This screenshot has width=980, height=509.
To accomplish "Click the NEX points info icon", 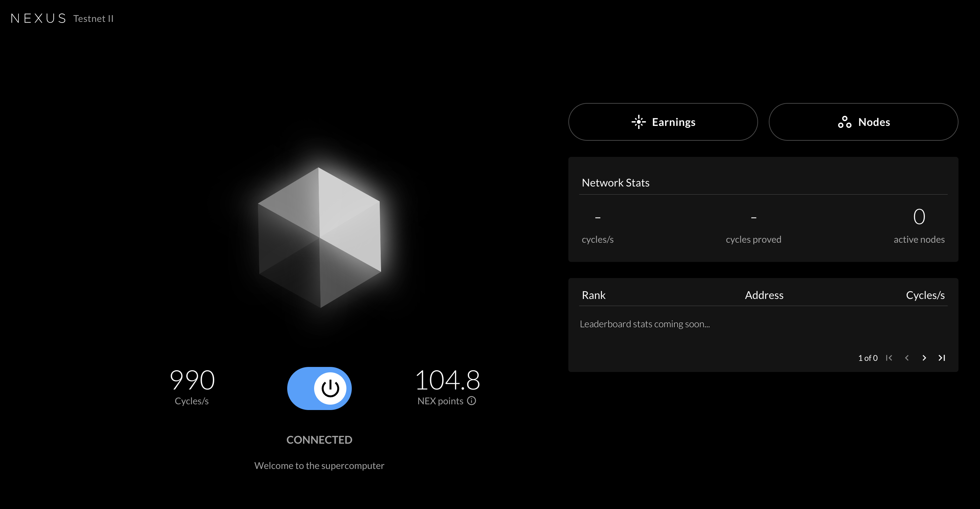I will tap(472, 401).
